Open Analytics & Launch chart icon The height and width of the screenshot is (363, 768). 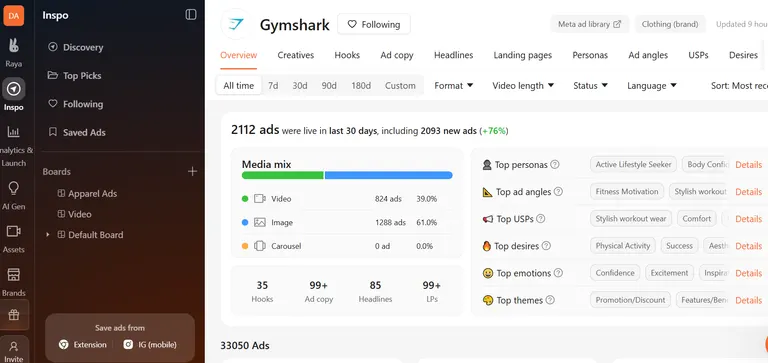pos(14,132)
